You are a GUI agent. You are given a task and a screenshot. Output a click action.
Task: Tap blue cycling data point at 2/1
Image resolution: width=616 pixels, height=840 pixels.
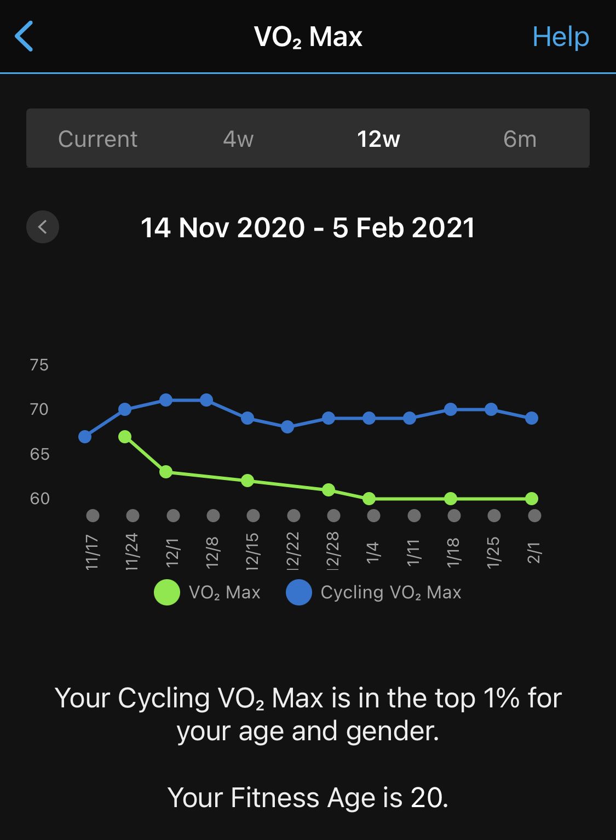(x=532, y=418)
